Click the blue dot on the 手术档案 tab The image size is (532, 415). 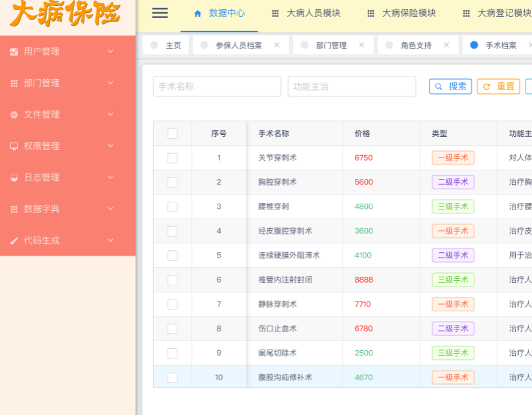click(474, 45)
